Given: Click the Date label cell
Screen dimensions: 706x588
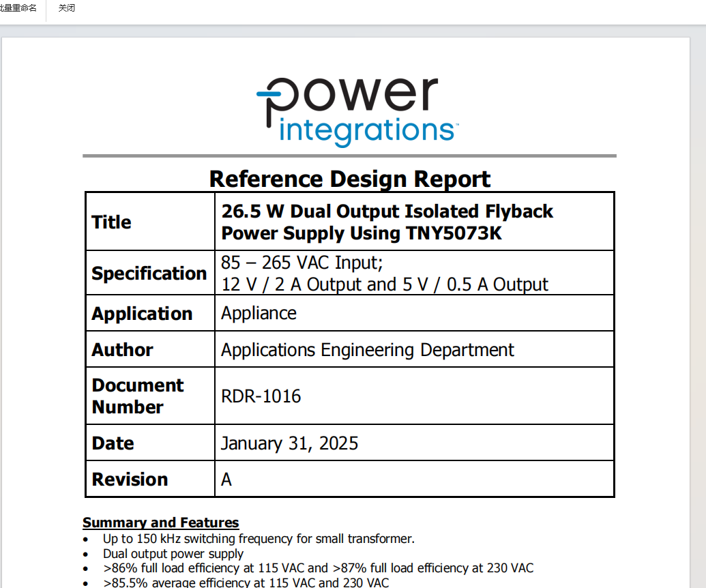Looking at the screenshot, I should (150, 443).
